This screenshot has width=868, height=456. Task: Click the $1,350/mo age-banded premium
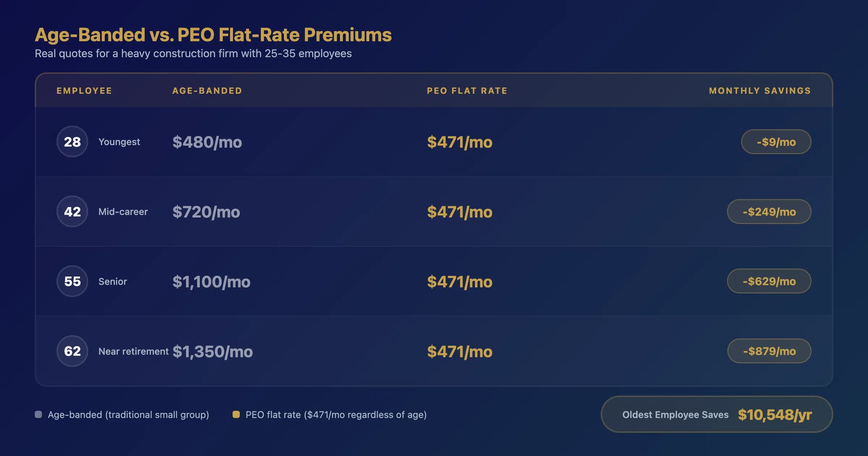tap(213, 352)
